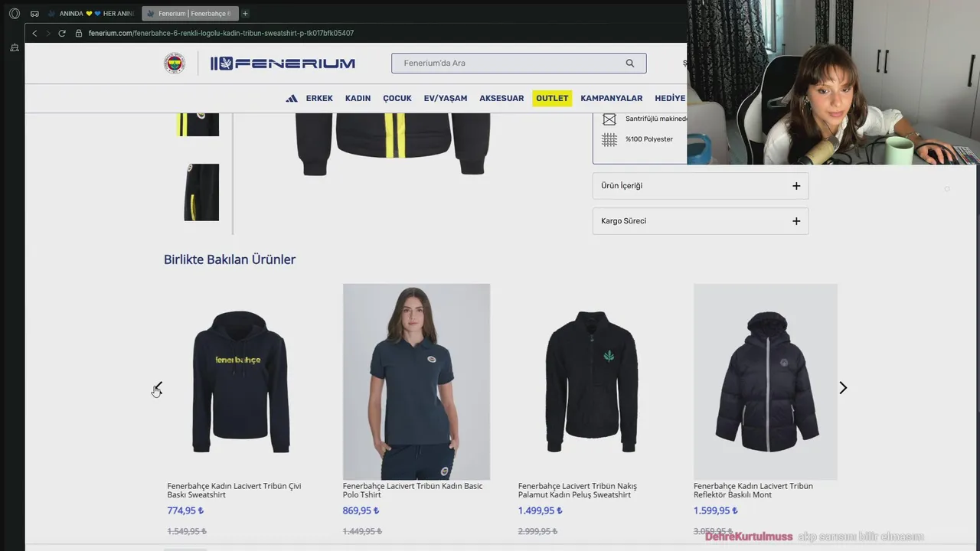Open the yellow OUTLET menu item
Viewport: 980px width, 551px height.
[x=552, y=98]
